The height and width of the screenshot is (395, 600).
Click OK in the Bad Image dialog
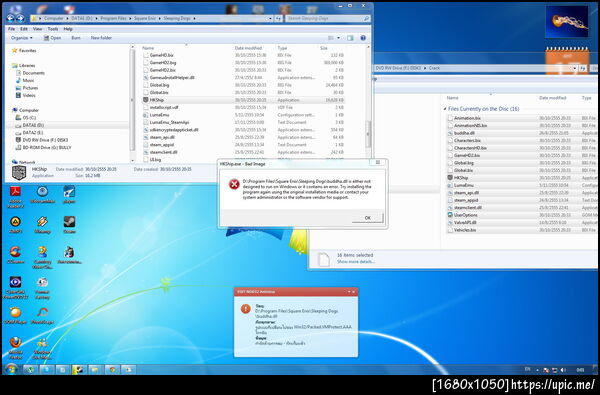click(367, 218)
